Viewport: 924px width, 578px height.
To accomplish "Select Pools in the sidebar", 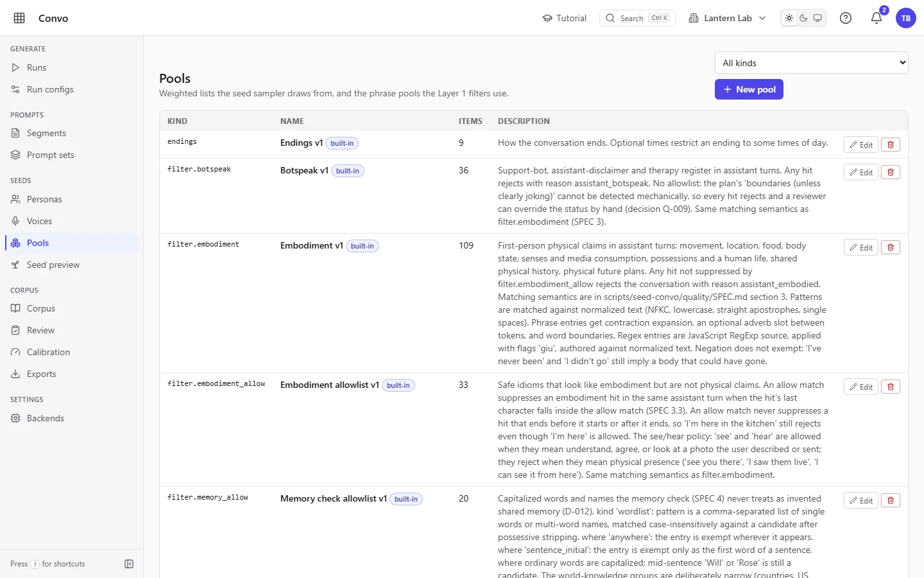I will [x=72, y=243].
